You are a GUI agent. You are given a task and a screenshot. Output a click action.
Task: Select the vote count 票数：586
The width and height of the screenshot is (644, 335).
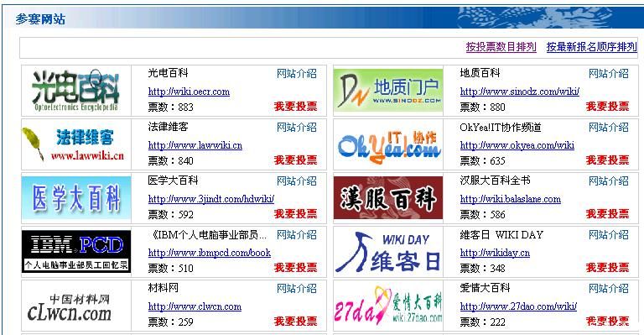483,215
